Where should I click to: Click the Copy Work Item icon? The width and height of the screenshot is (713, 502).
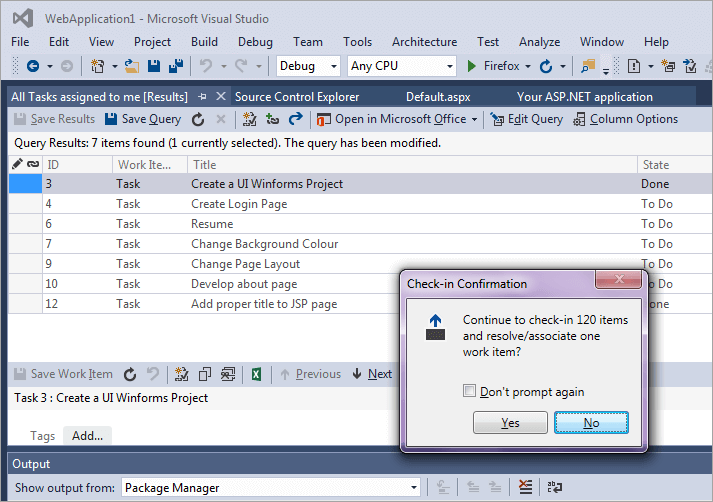(x=205, y=374)
